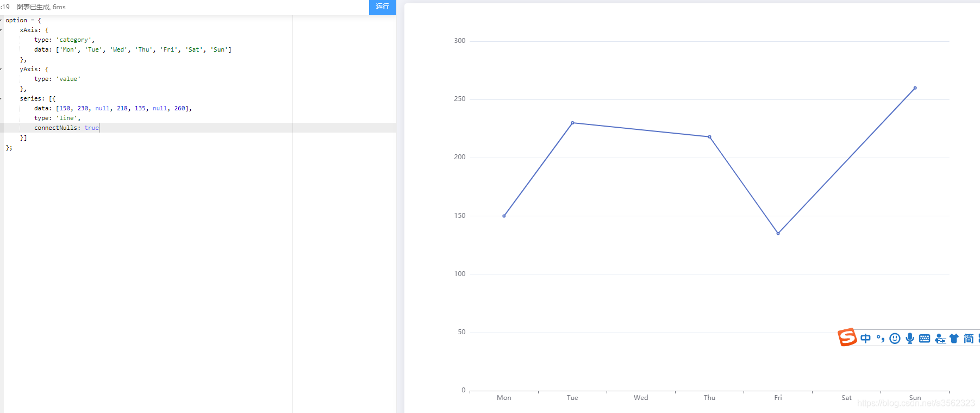Toggle the 中 Chinese input mode icon
980x413 pixels.
[x=865, y=339]
